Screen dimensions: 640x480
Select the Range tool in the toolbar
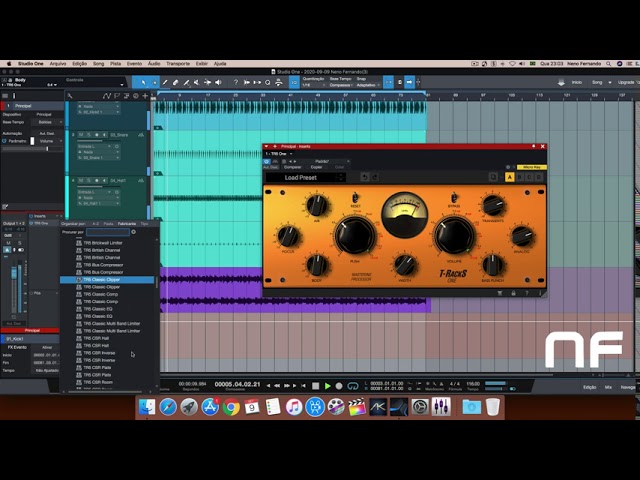coord(154,82)
